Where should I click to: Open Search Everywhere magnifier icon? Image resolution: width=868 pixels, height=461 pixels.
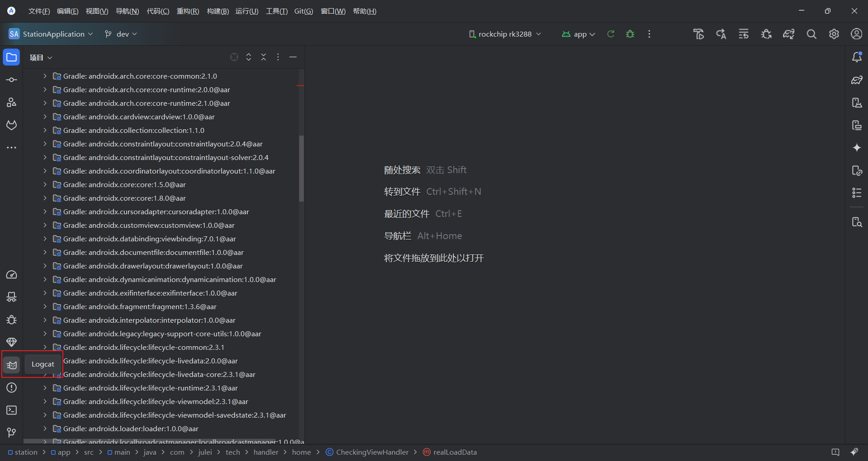(811, 34)
